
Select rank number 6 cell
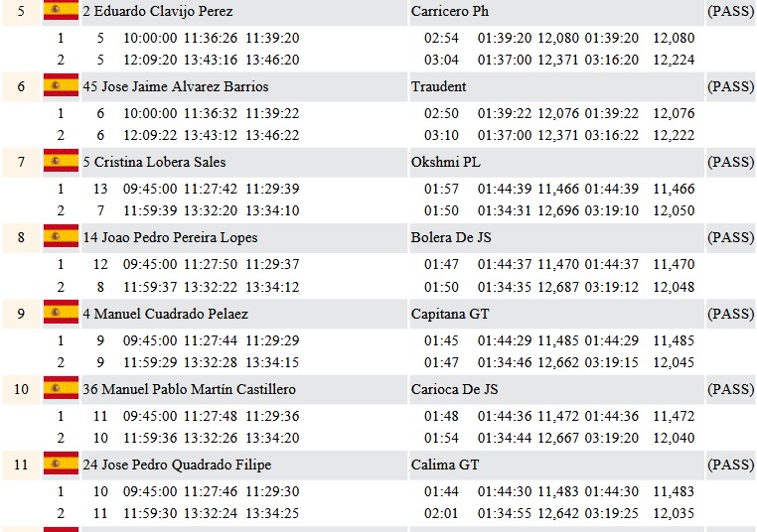(21, 86)
